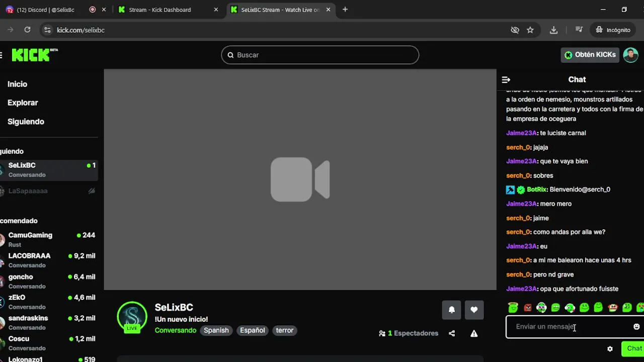Open Inicio in sidebar
Screen dimensions: 644x362
click(18, 84)
